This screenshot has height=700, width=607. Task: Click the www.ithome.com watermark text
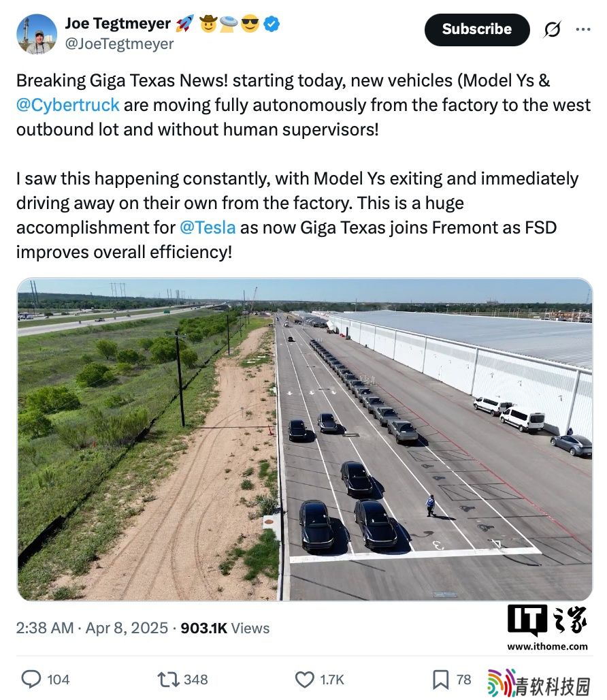[547, 646]
